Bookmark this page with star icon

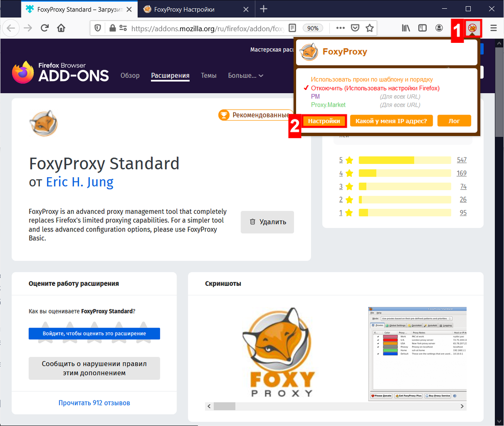370,28
